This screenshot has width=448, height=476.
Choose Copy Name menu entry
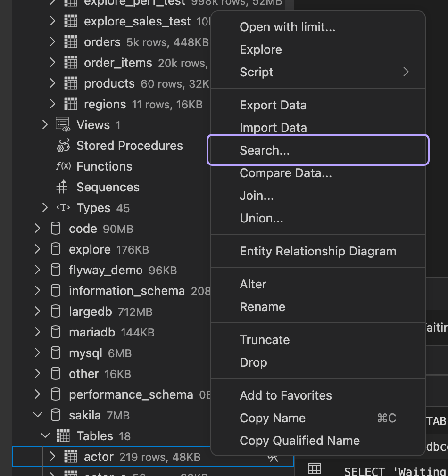pyautogui.click(x=318, y=418)
